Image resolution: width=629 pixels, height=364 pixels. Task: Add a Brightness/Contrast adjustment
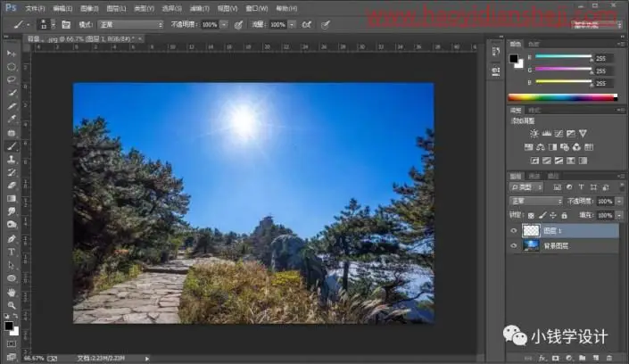tap(534, 133)
